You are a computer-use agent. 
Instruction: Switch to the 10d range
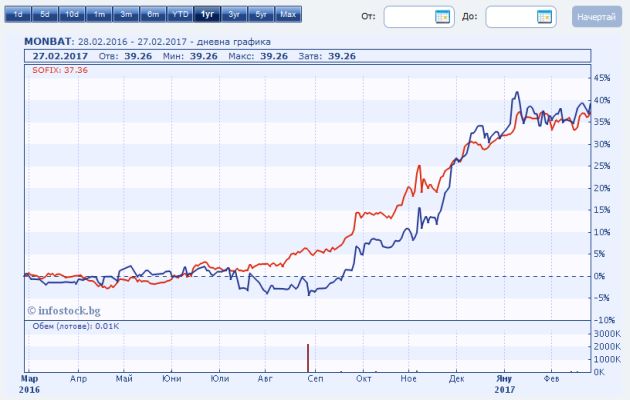coord(72,14)
